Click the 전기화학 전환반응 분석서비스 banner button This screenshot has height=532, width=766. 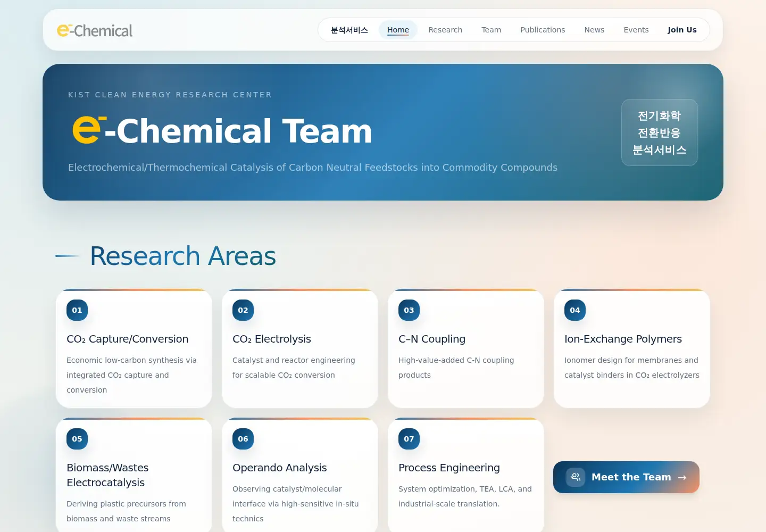659,132
